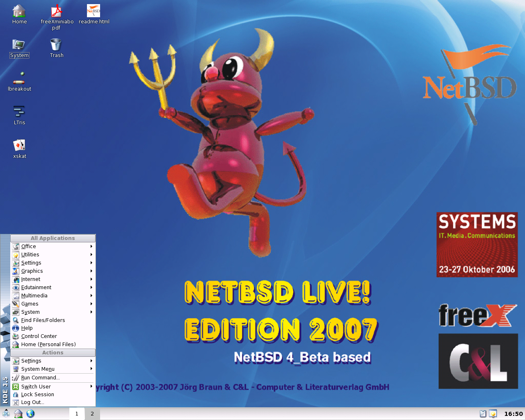
Task: Expand the Internet submenu
Action: (x=53, y=279)
